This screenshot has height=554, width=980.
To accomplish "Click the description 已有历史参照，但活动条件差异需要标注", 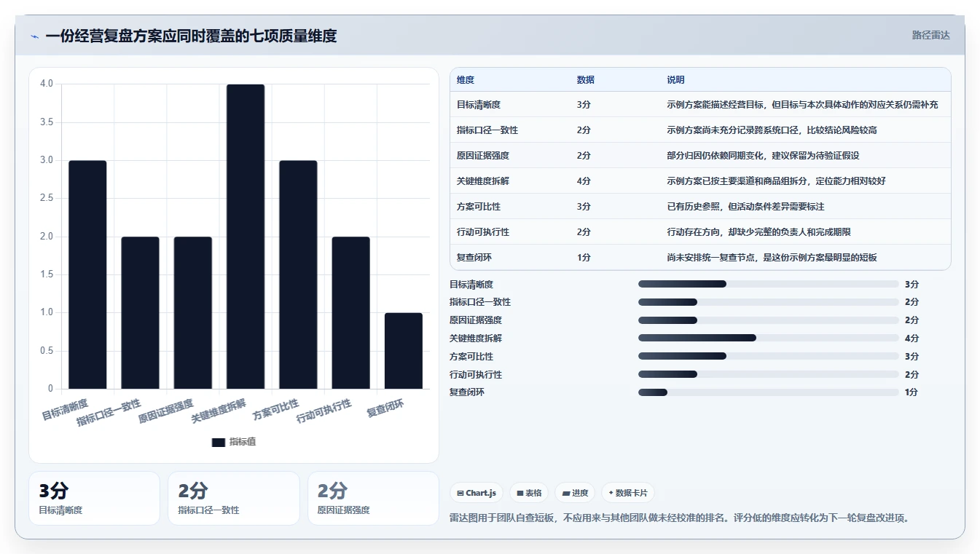I will (745, 207).
